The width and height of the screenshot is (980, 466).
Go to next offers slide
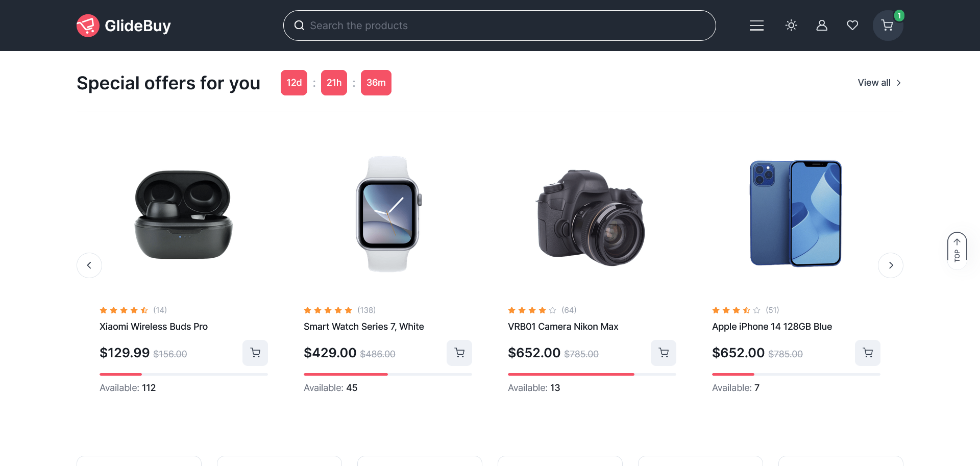click(x=891, y=265)
